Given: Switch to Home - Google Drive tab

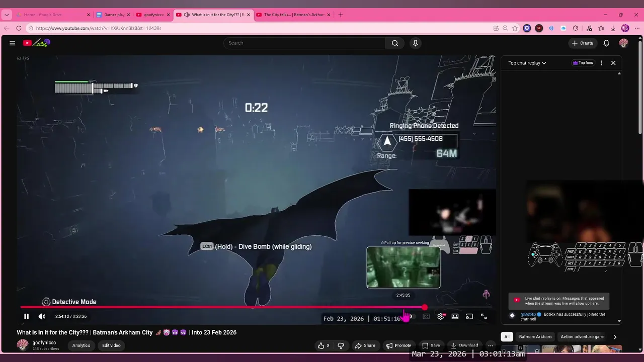Looking at the screenshot, I should pyautogui.click(x=52, y=15).
